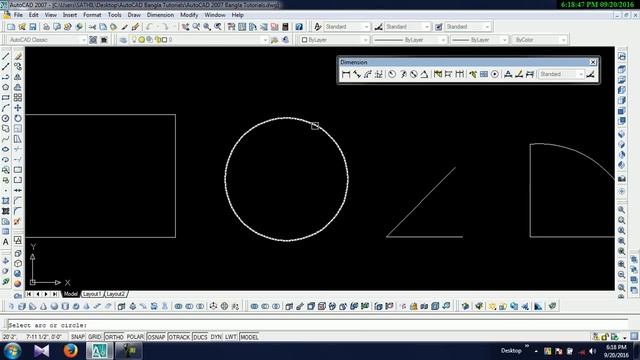Screen dimensions: 640x360
Task: Save the drawing with the floppy disk icon
Action: tap(33, 27)
